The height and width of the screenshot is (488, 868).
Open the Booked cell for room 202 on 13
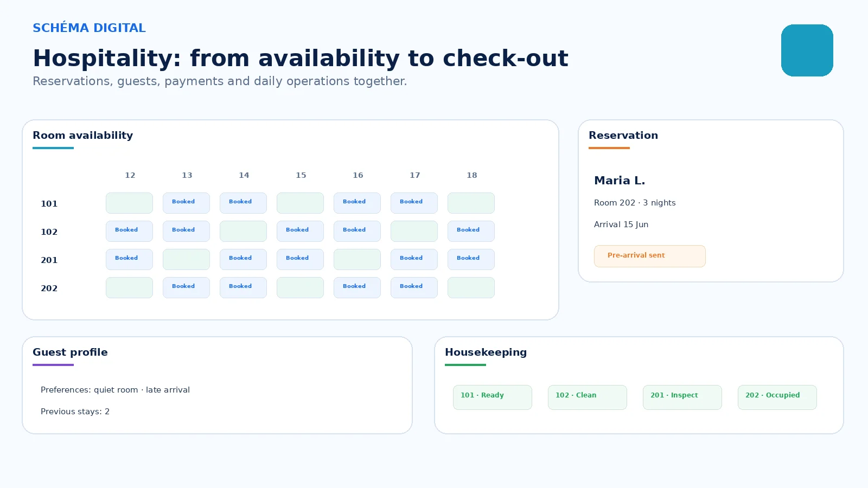(186, 287)
